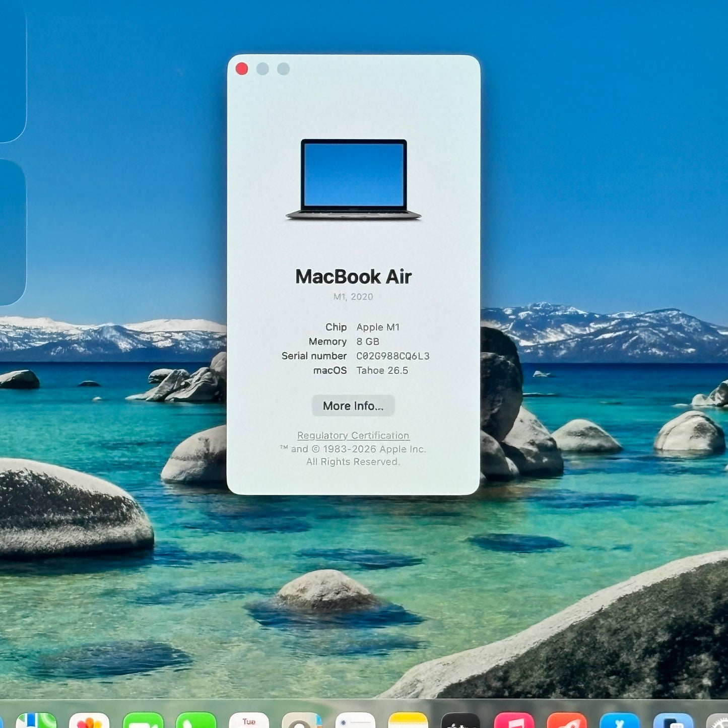Click the All Rights Reserved text
Viewport: 728px width, 728px height.
pos(353,461)
